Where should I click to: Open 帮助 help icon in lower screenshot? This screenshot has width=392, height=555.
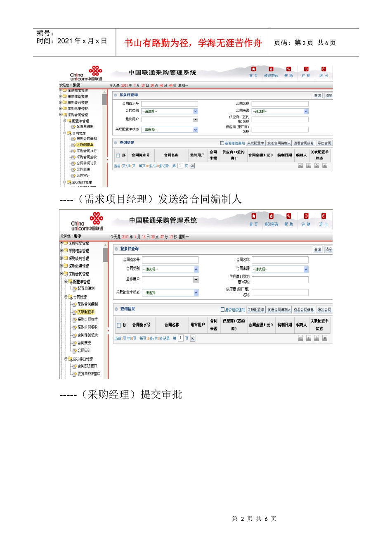point(289,216)
